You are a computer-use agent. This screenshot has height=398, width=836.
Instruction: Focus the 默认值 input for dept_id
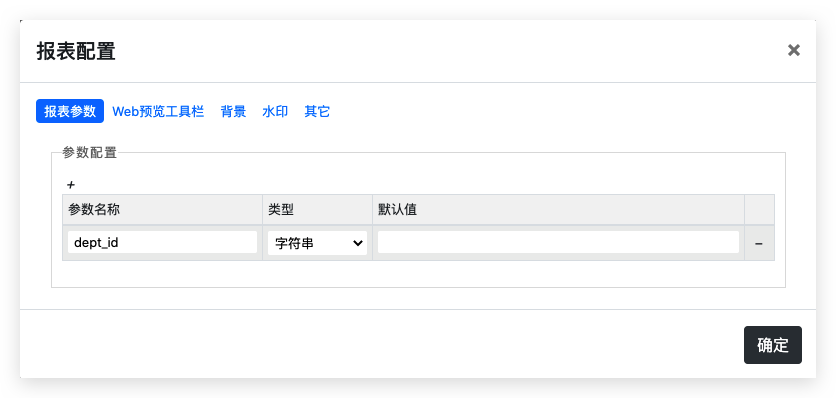point(558,242)
